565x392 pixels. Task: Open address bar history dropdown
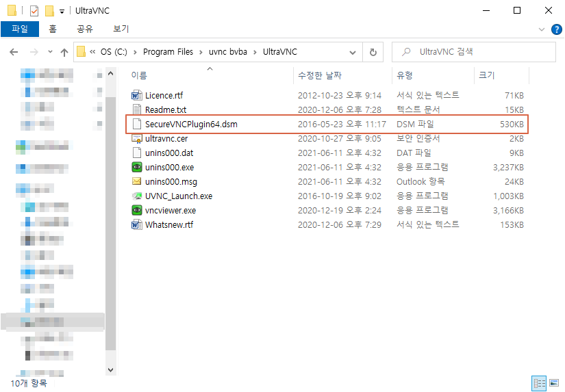(x=353, y=53)
